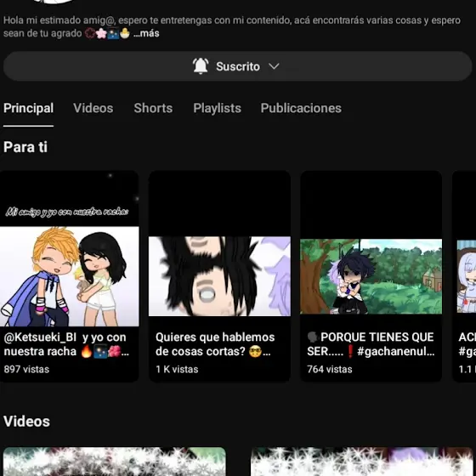Go to the Playlists tab

pos(218,108)
